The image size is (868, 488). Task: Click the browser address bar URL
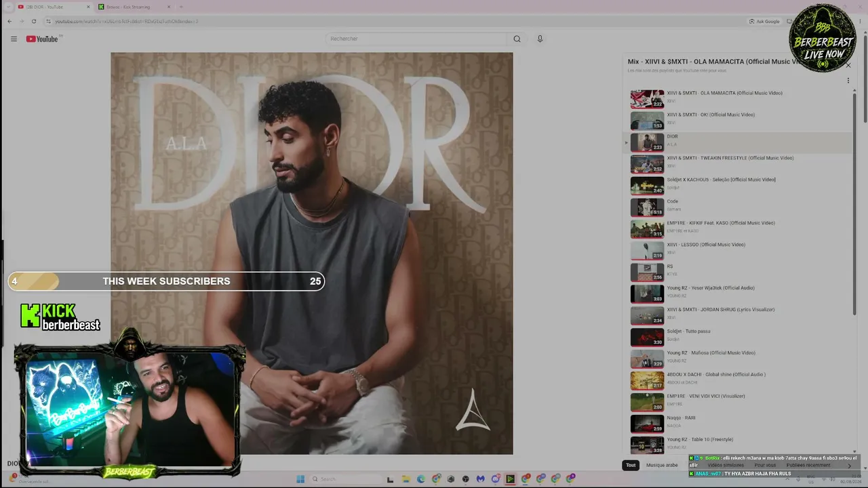[126, 21]
